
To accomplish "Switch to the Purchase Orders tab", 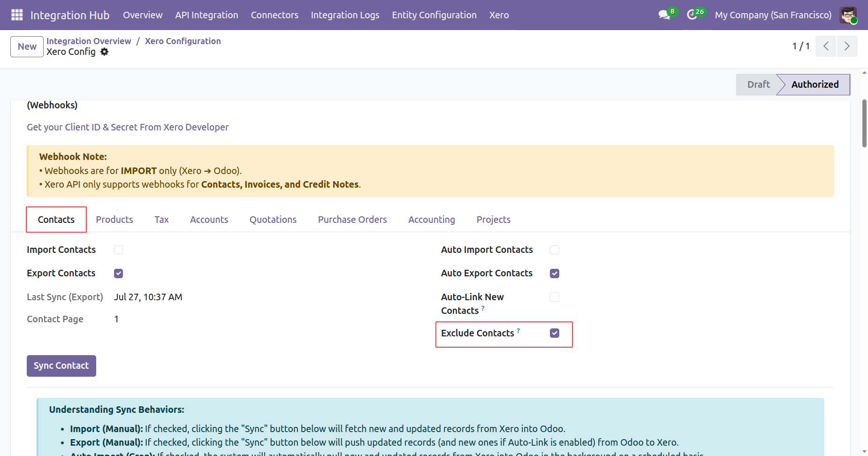I will tap(352, 220).
